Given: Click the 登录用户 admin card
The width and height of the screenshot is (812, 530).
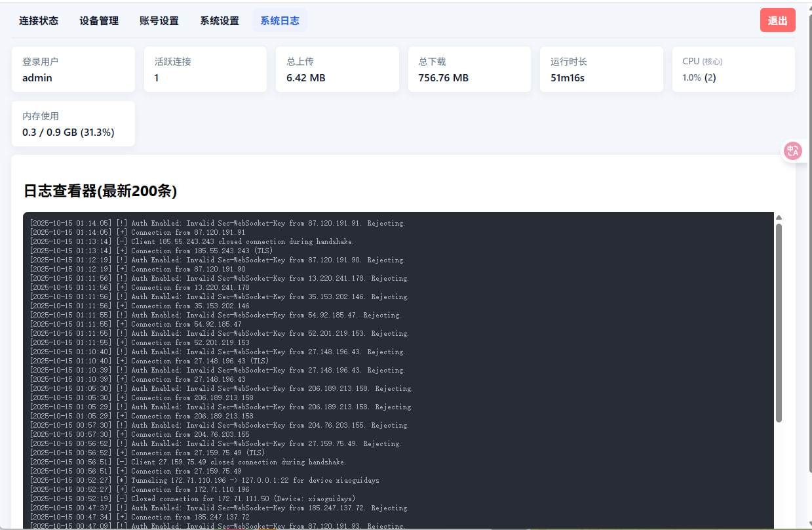Looking at the screenshot, I should pos(73,70).
